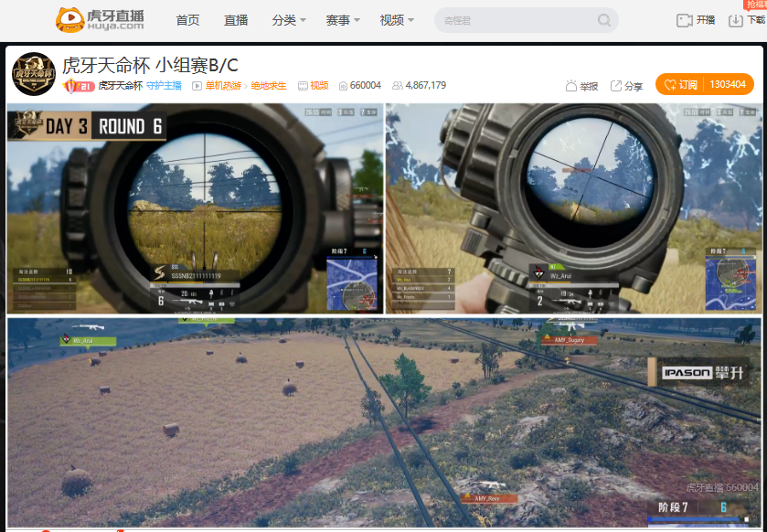Select the 首页 home menu item
This screenshot has width=767, height=532.
(186, 19)
